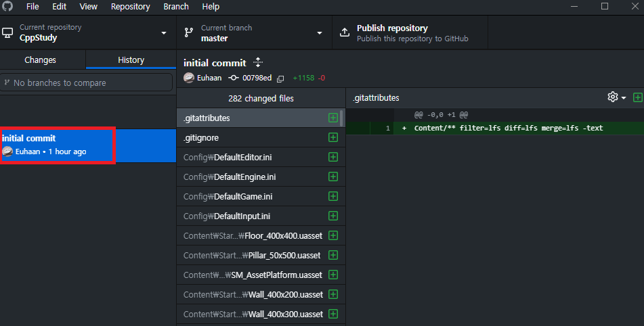Click the 282 changed files header
644x326 pixels.
tap(261, 99)
